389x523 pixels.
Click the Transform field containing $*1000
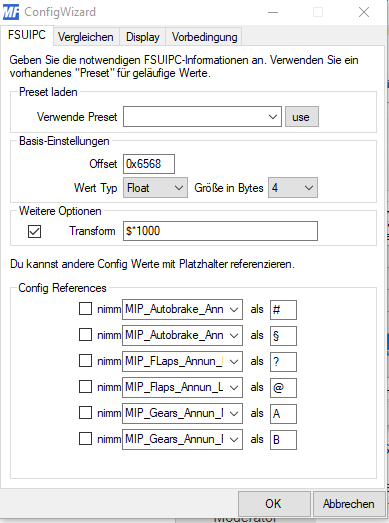(220, 231)
